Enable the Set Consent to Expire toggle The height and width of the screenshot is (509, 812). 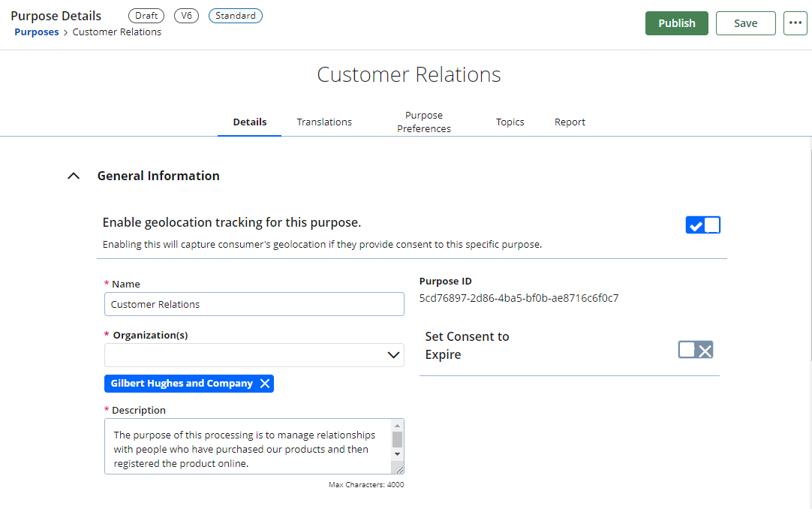(x=695, y=349)
